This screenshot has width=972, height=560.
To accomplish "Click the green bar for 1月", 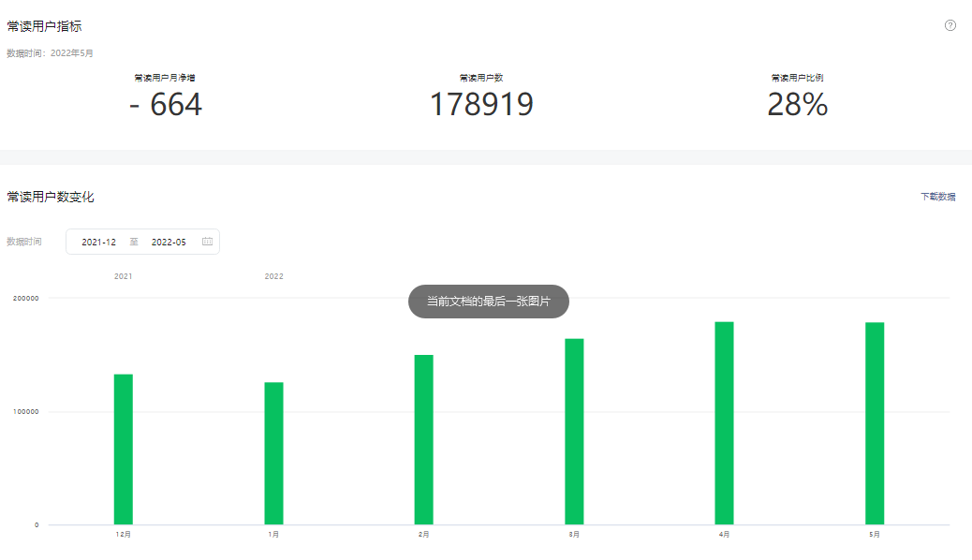I will (x=273, y=453).
